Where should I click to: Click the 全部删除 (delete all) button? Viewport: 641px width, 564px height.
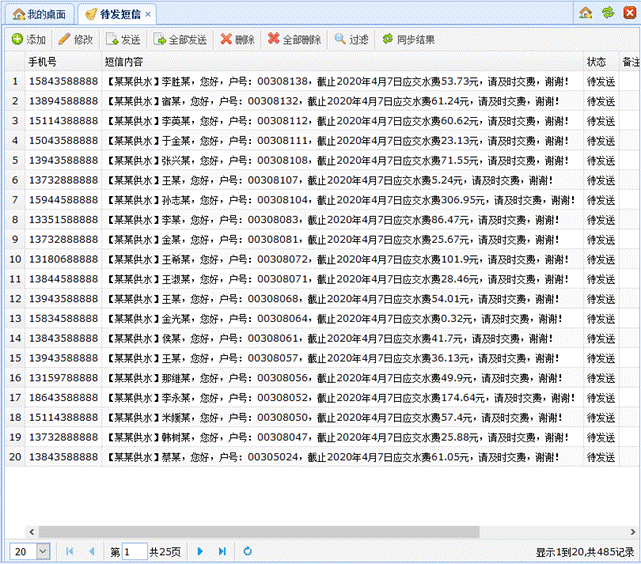pos(294,40)
